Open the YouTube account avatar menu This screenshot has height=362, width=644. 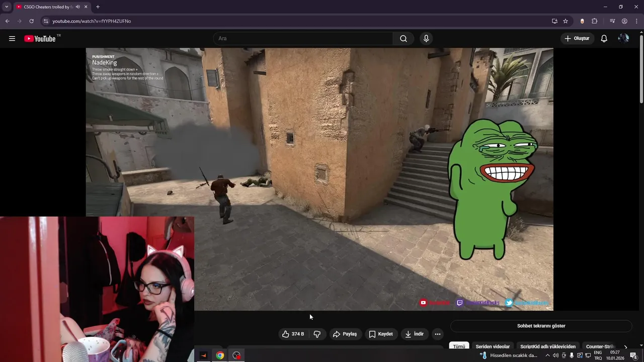point(623,39)
